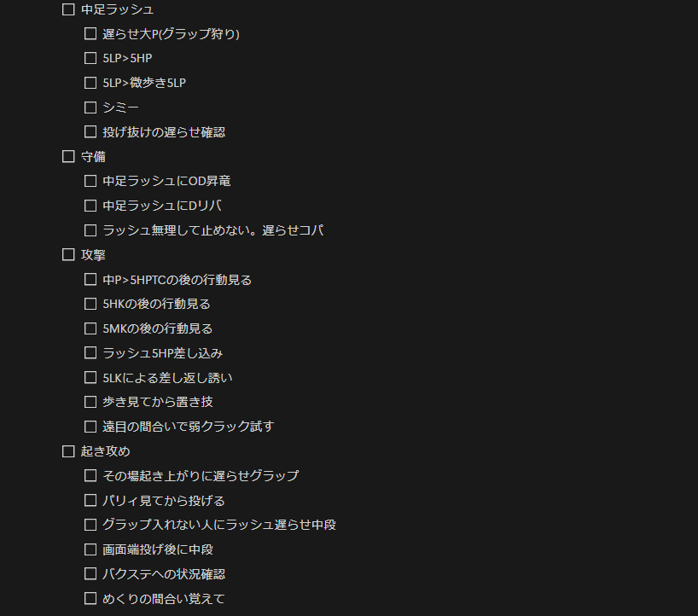
Task: Mark 5LP>5HP as done
Action: click(x=90, y=58)
